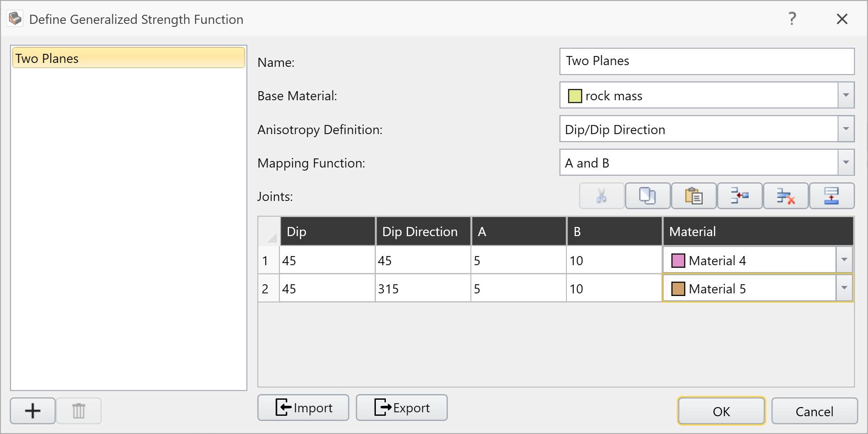Click the Dip column header
Screen dimensions: 868x434
(328, 231)
